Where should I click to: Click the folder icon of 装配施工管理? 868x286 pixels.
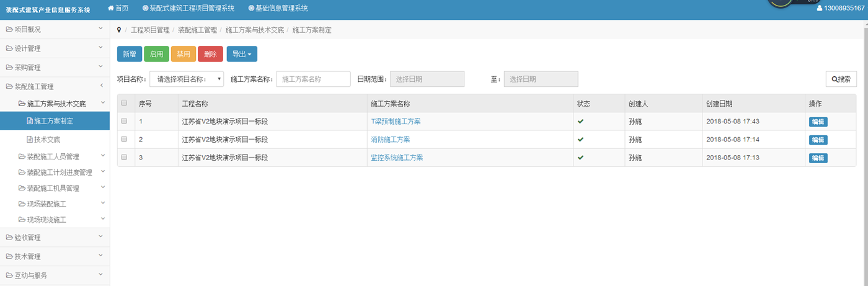click(9, 86)
